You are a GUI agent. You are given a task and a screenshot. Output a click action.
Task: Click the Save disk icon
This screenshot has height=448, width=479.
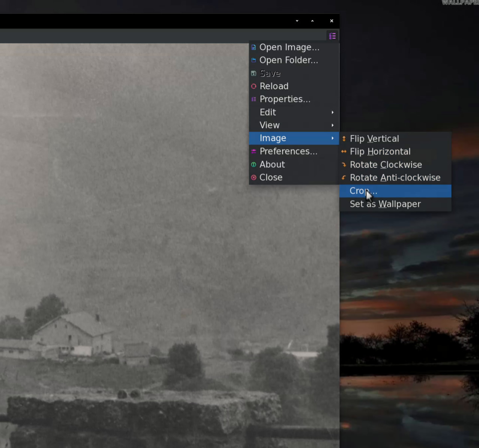254,73
